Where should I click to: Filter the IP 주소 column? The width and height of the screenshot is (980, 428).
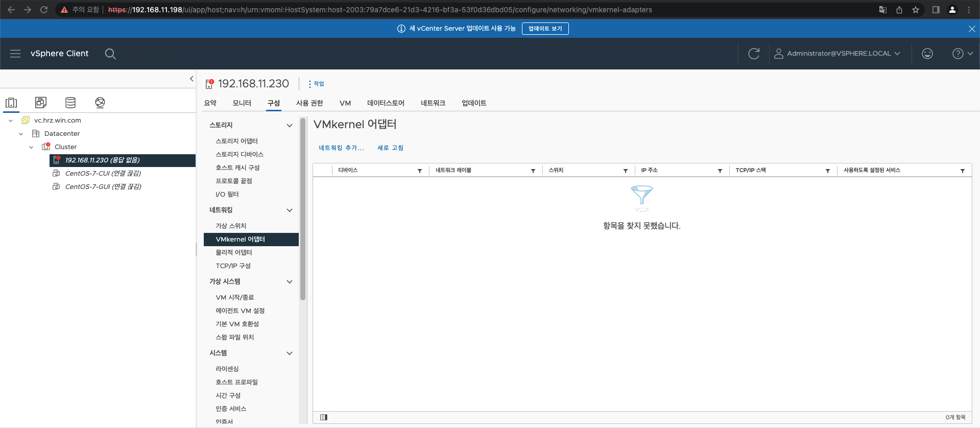[x=720, y=171]
